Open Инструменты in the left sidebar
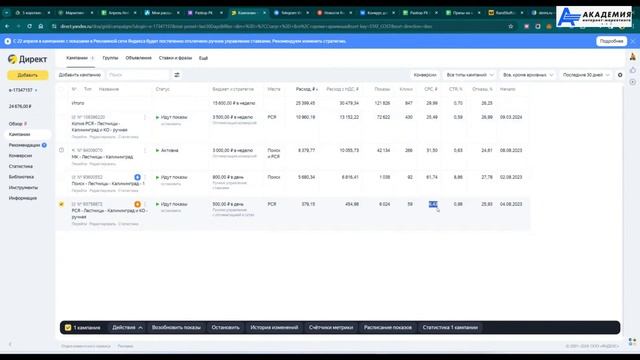The height and width of the screenshot is (360, 640). pos(23,187)
